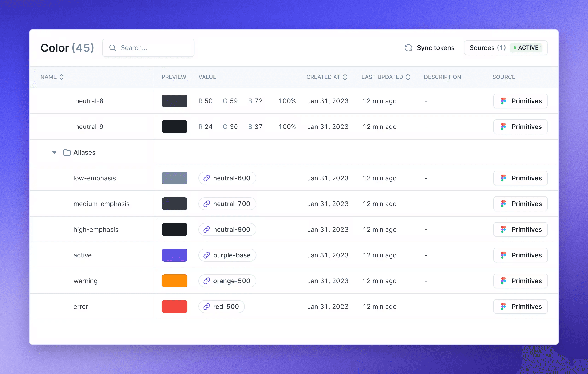Click the Sync tokens label

[435, 48]
